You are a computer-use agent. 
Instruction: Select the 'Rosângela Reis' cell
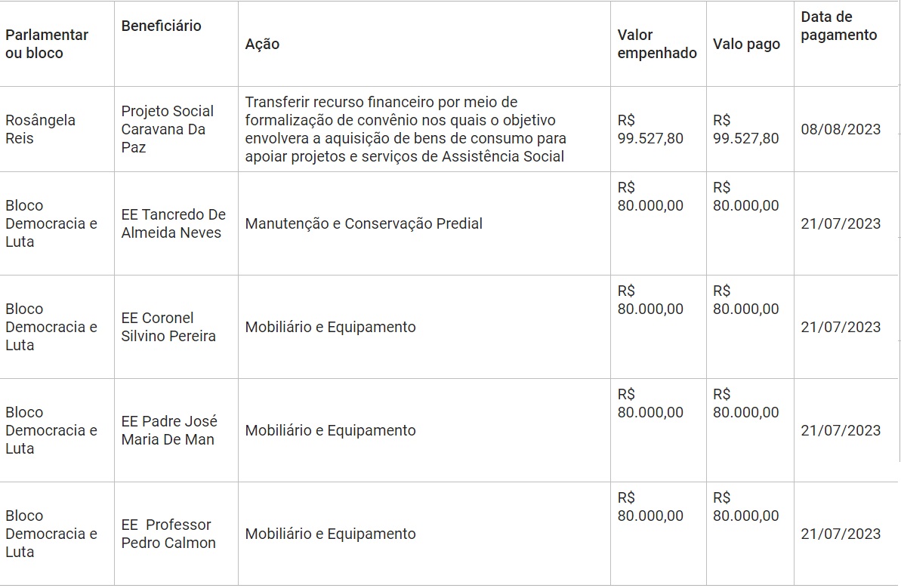click(x=40, y=129)
